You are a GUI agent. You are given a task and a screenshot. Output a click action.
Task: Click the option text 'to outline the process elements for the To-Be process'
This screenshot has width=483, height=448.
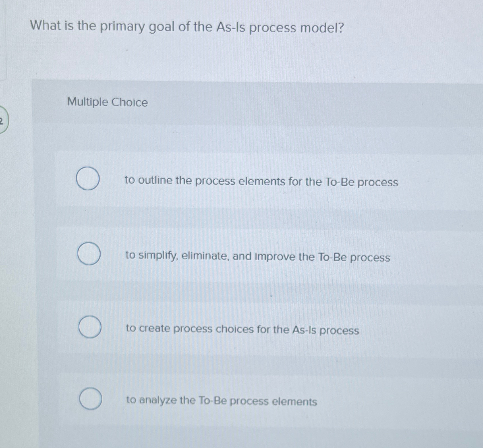(262, 182)
